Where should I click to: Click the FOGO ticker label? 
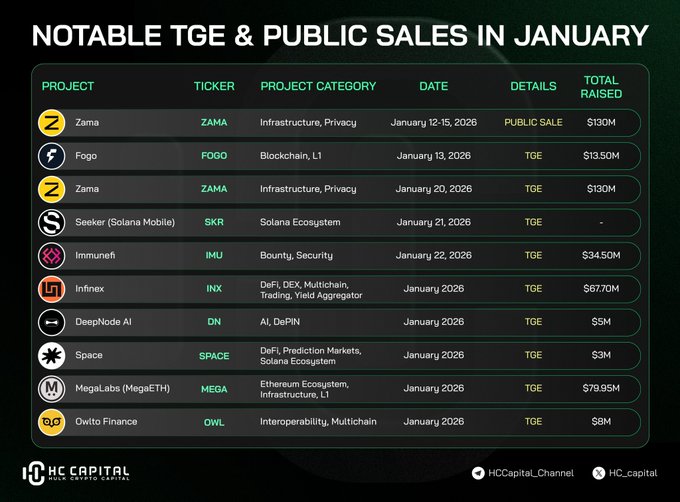(214, 156)
